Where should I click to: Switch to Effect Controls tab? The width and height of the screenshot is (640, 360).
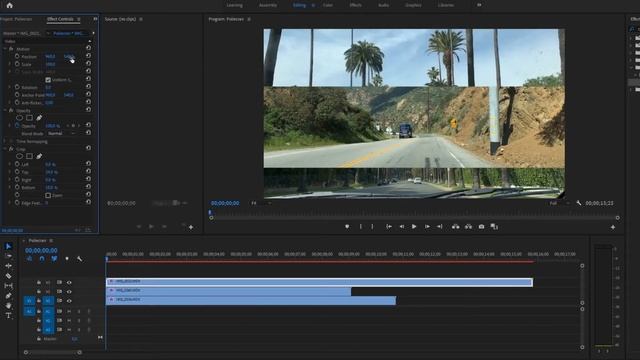pos(60,19)
